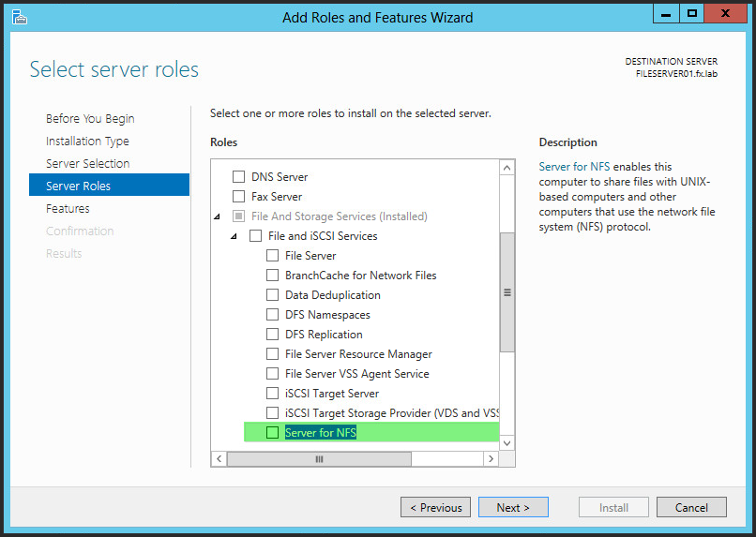
Task: Open the Installation Type step
Action: point(88,142)
